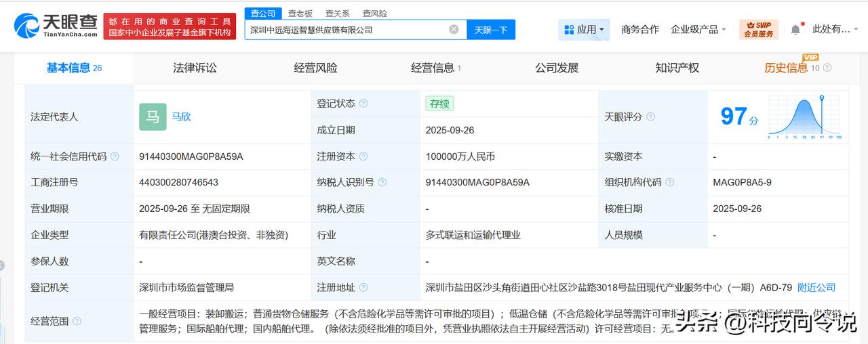Click the red 国家中小企业发展子基金 banner
The width and height of the screenshot is (868, 344).
pyautogui.click(x=170, y=26)
